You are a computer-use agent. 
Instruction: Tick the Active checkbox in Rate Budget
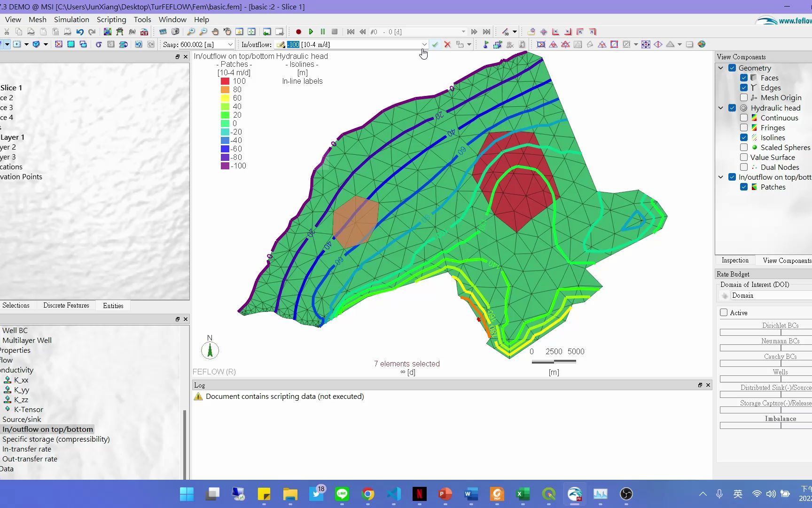(724, 312)
